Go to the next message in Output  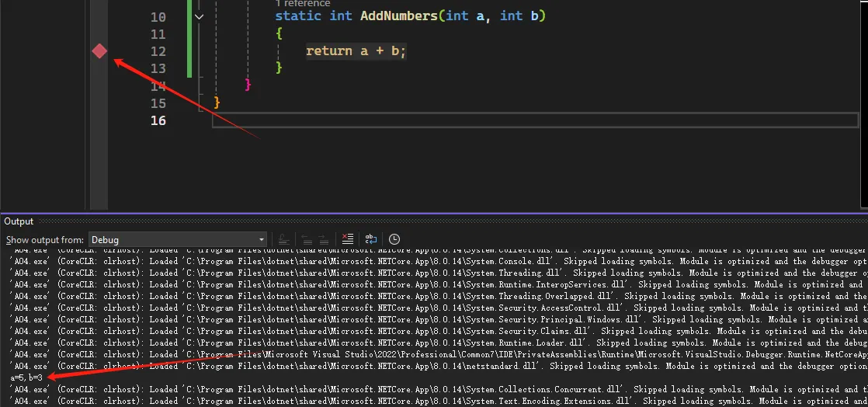tap(324, 239)
